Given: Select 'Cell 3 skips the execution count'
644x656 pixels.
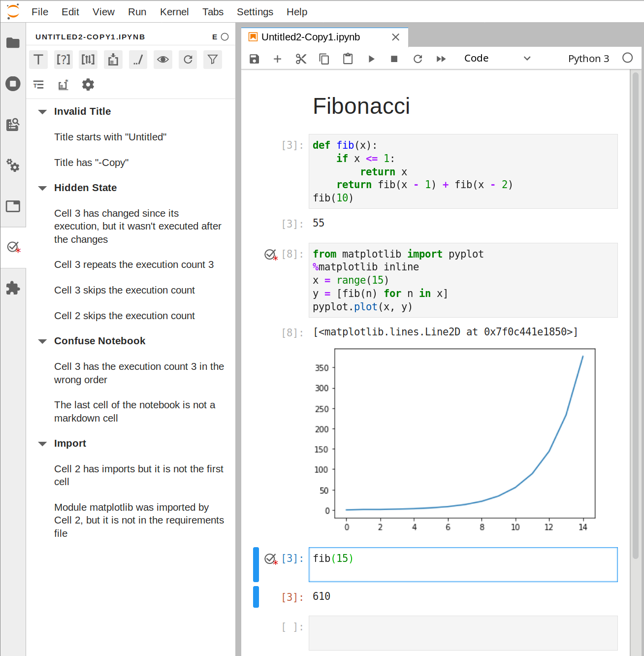Looking at the screenshot, I should (125, 290).
